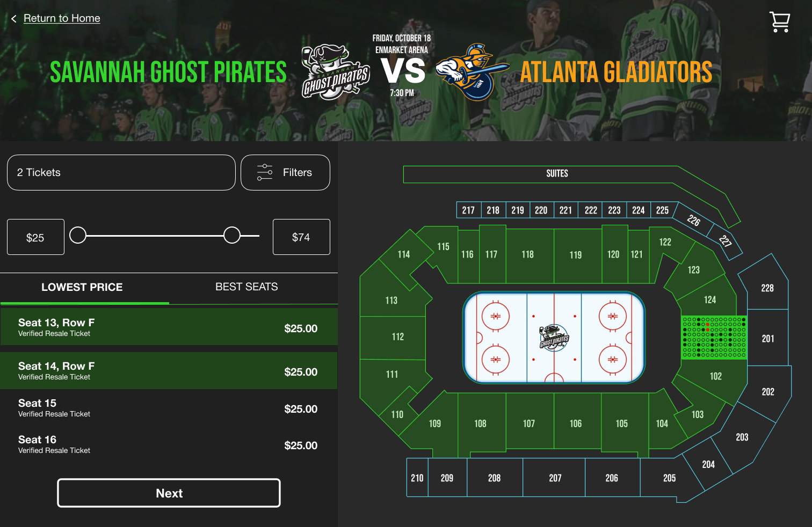Follow the Return to Home link
The height and width of the screenshot is (527, 812).
click(62, 18)
